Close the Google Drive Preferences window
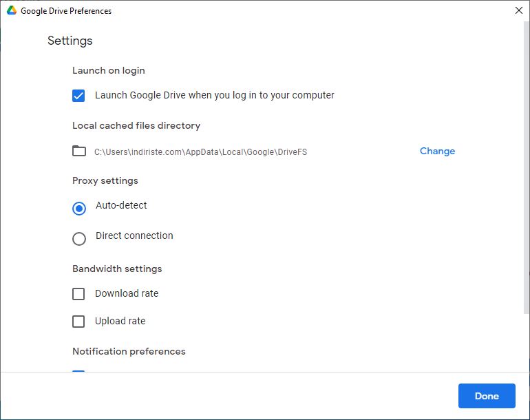This screenshot has width=530, height=420. (x=519, y=10)
